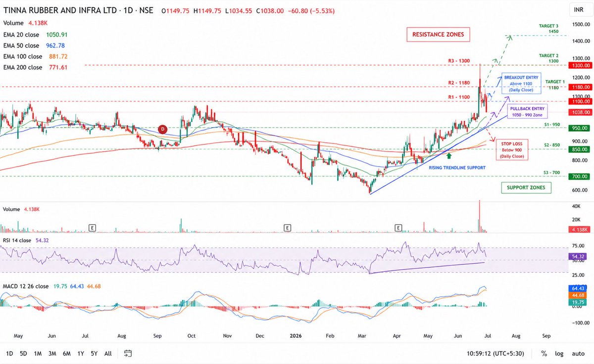Select the 1Y time range
The width and height of the screenshot is (594, 364).
click(80, 354)
